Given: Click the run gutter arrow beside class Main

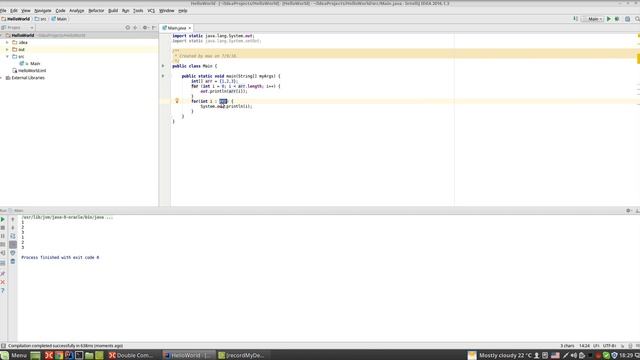Looking at the screenshot, I should (x=163, y=66).
